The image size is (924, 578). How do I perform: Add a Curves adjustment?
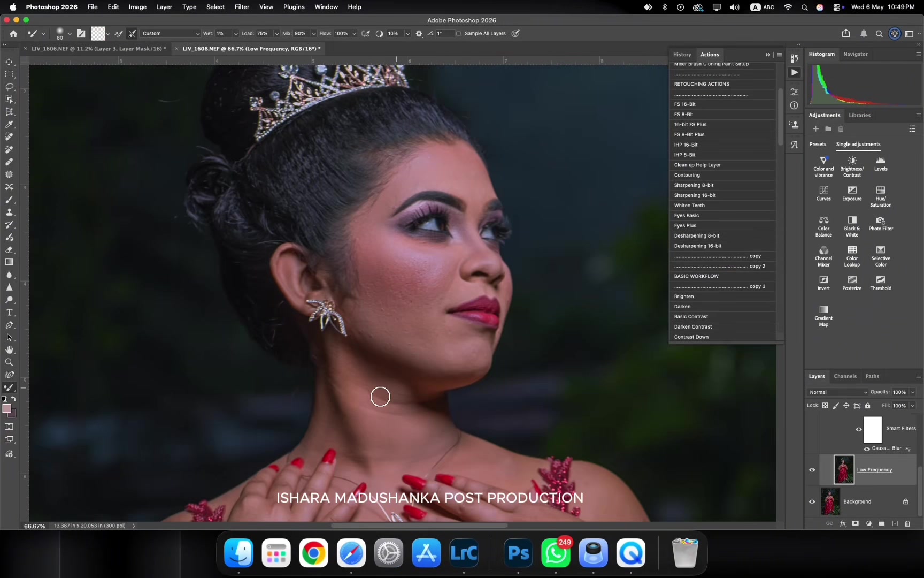[x=823, y=193]
